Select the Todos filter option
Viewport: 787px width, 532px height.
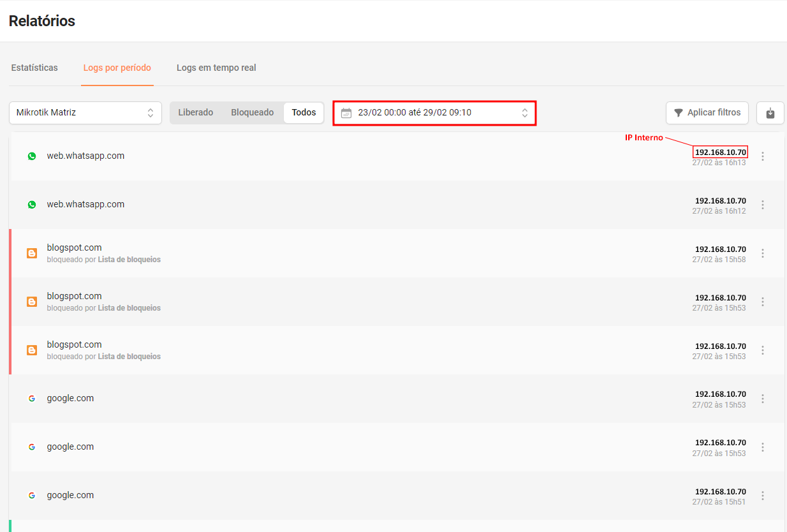point(304,112)
